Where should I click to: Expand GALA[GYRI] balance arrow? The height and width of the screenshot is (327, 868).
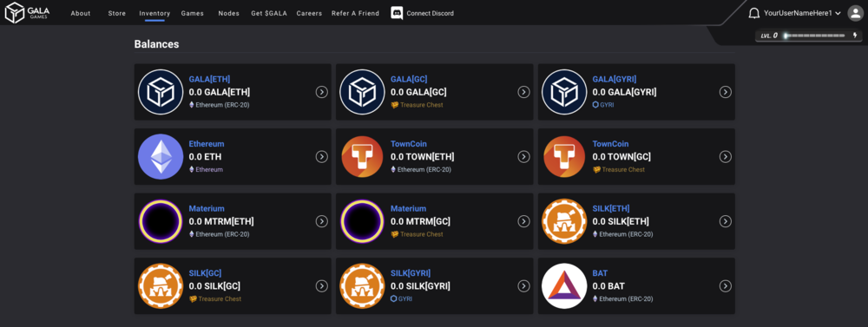click(725, 92)
